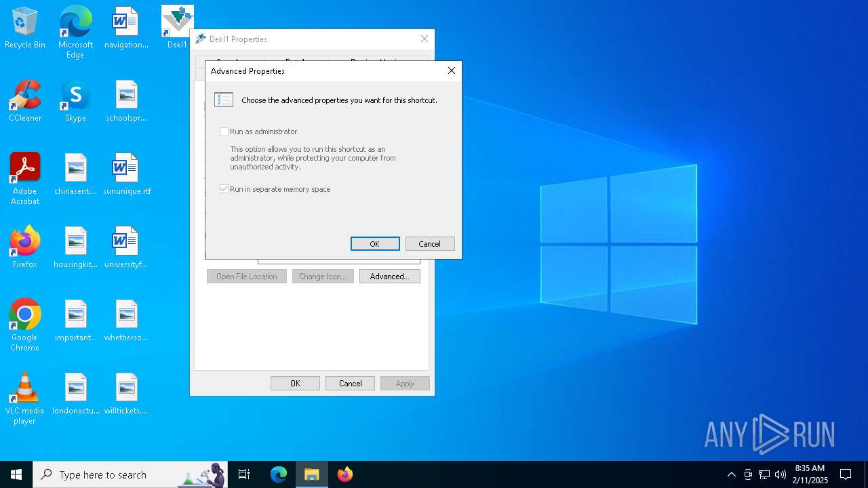Select the whetherso image file icon
The image size is (868, 488).
coord(126,321)
